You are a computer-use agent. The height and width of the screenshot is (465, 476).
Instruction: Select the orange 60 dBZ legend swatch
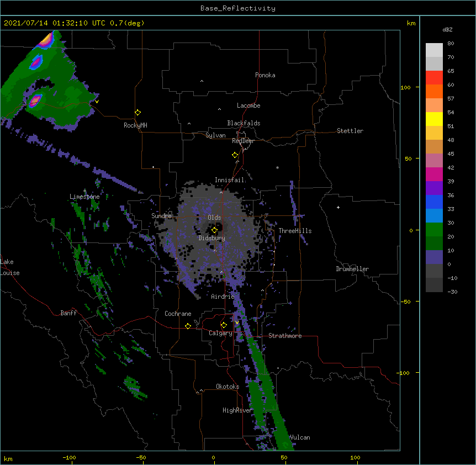pos(434,91)
